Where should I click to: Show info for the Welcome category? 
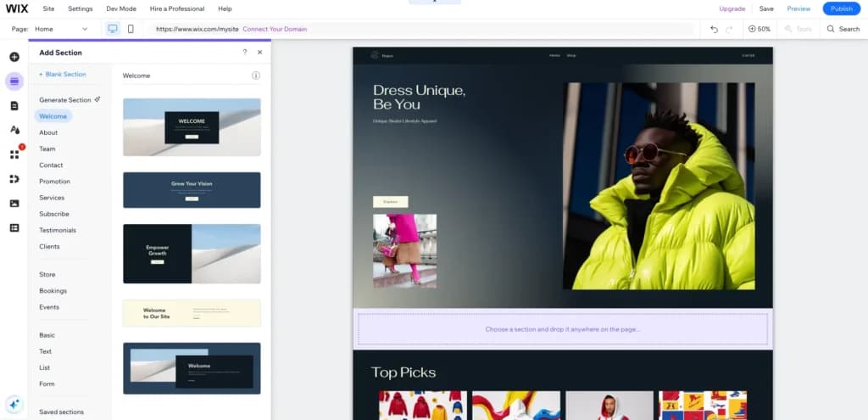click(256, 76)
